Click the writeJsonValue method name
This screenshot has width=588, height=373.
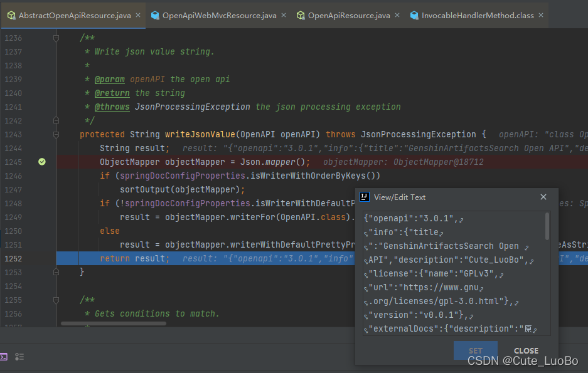[x=200, y=134]
